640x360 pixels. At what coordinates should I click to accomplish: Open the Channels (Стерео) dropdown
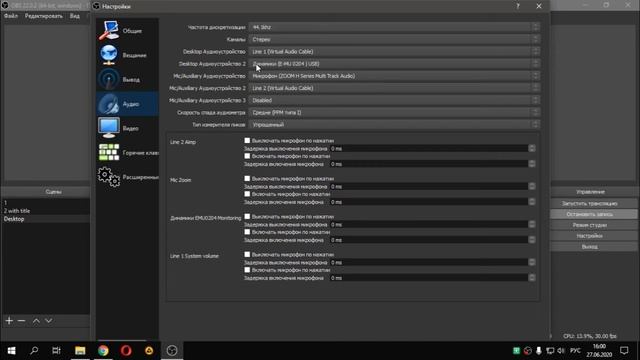pos(394,40)
